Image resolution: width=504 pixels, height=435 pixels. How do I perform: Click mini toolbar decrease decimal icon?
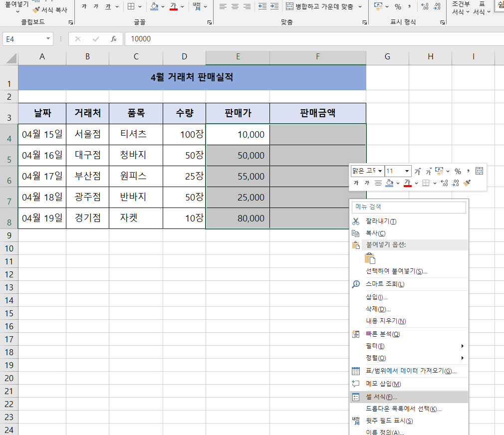click(456, 183)
